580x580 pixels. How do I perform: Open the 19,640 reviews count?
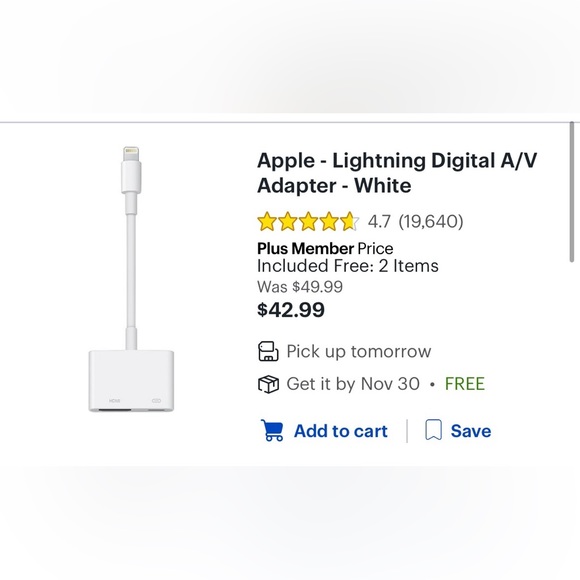point(431,222)
